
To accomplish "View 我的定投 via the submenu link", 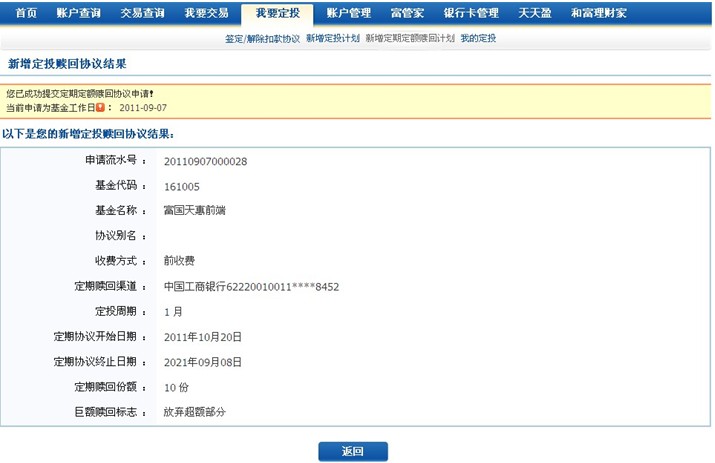I will point(478,38).
